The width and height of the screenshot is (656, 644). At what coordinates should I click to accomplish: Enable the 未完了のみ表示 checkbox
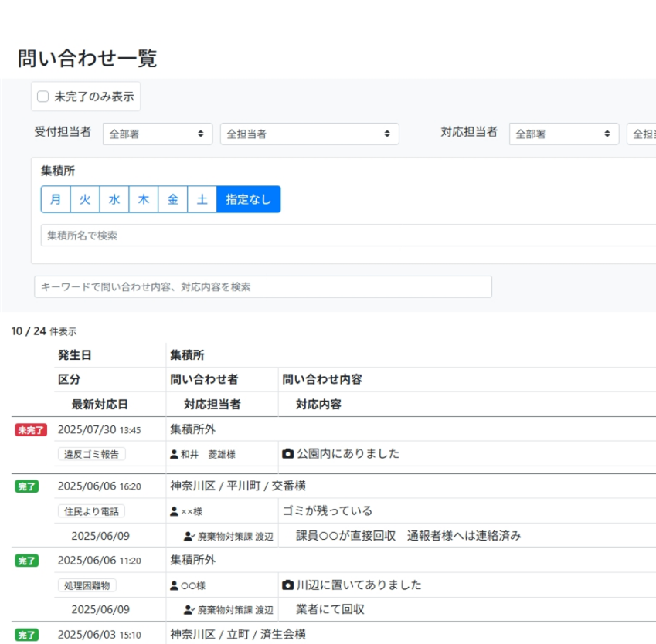[42, 97]
